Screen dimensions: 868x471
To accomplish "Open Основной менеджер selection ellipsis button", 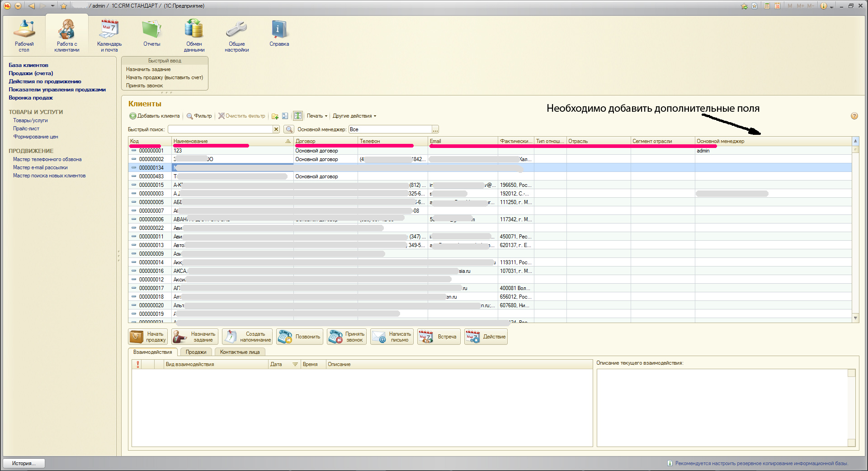I will point(435,130).
